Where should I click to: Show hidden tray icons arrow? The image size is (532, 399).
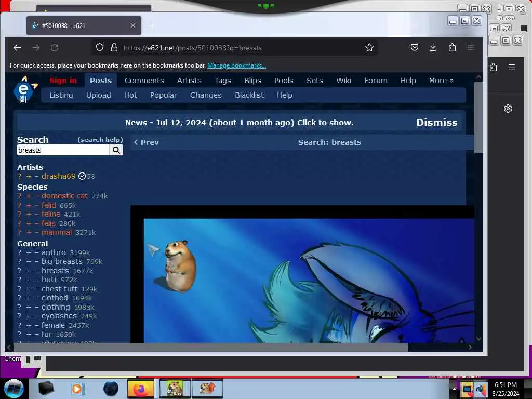pos(454,389)
